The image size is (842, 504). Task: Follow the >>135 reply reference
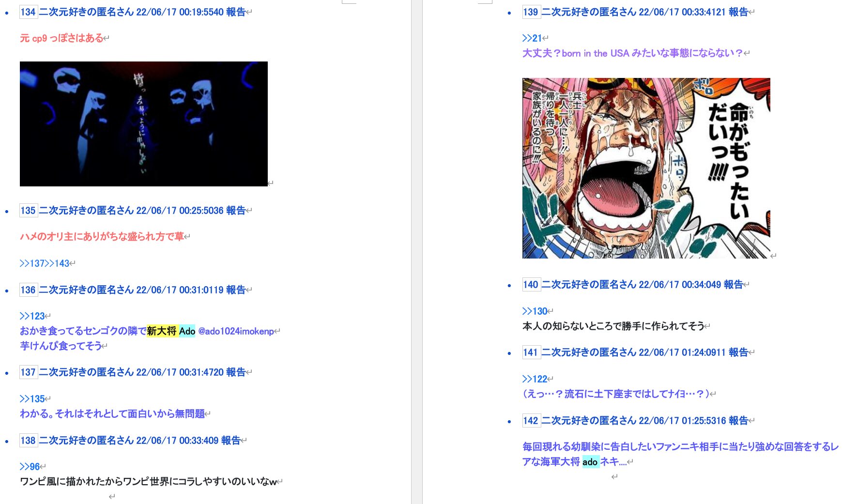click(32, 399)
